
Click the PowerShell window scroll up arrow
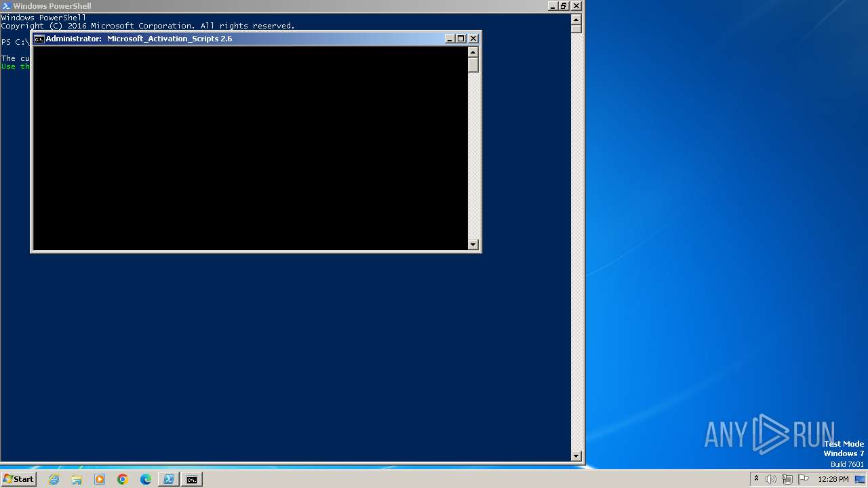576,18
